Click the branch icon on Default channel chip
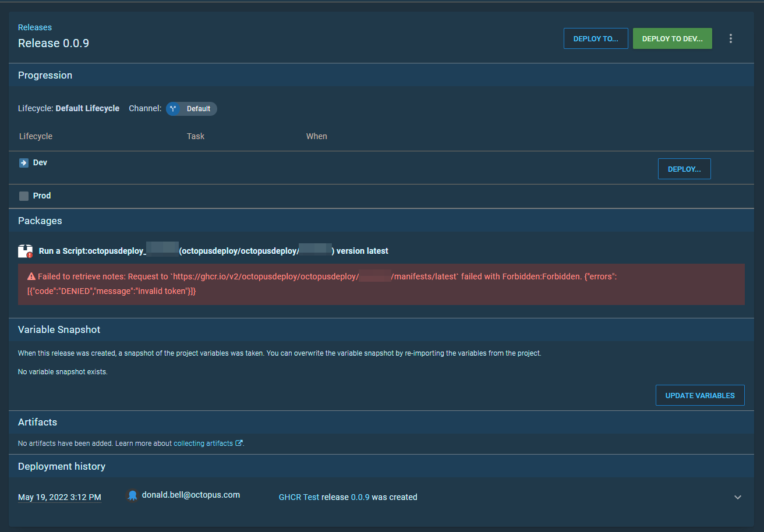764x532 pixels. (172, 108)
